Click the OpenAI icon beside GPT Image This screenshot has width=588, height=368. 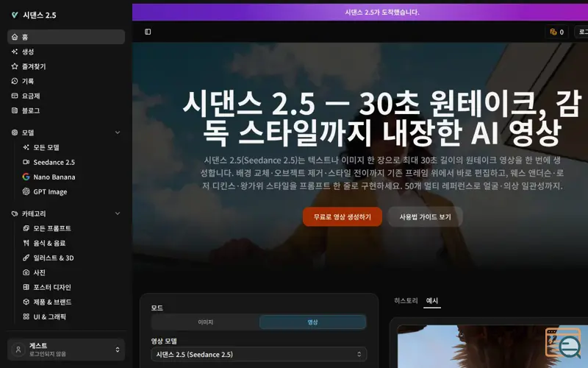26,191
